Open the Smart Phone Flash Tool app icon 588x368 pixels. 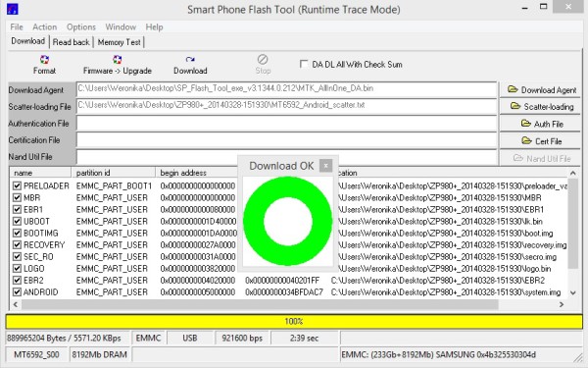pyautogui.click(x=13, y=9)
